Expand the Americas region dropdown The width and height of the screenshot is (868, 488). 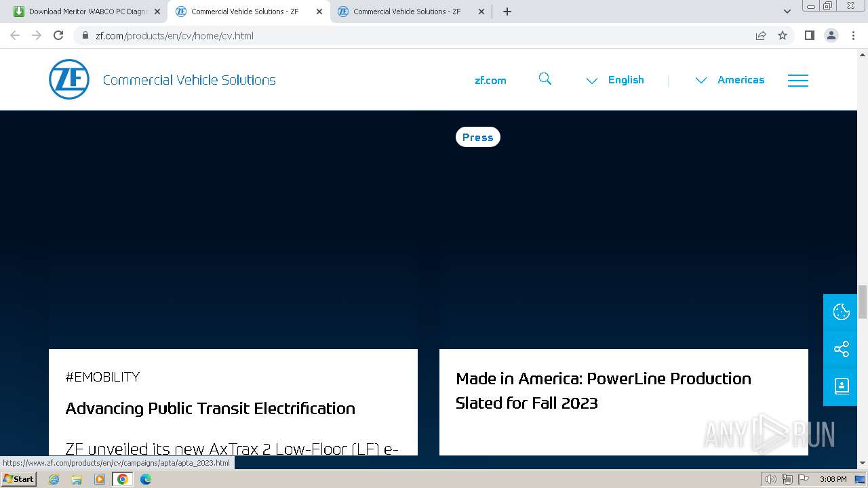(730, 80)
